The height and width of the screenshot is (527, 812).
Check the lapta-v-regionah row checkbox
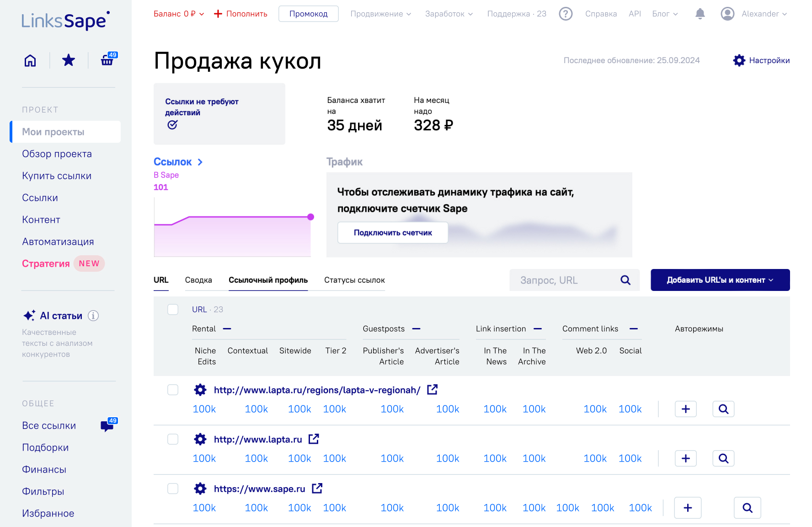coord(173,390)
